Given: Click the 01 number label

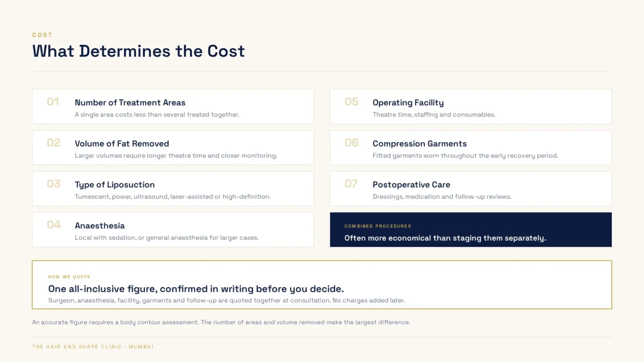Looking at the screenshot, I should pos(53,102).
